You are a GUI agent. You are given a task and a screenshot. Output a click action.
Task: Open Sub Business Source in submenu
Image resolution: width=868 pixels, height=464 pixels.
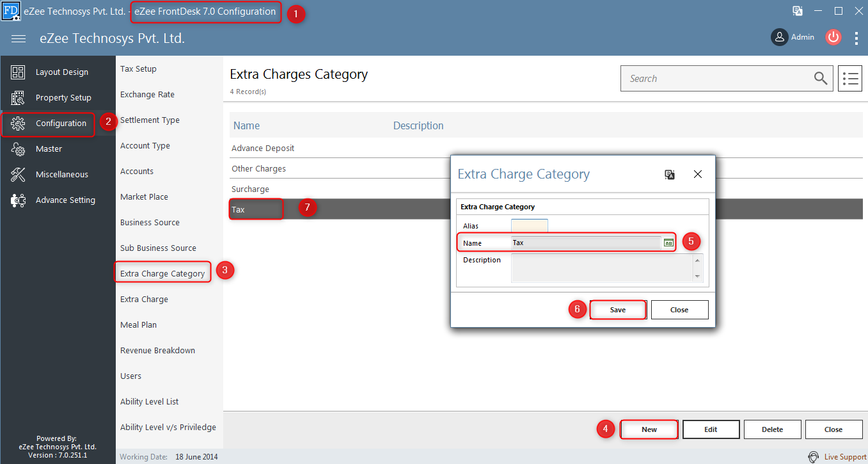click(x=158, y=248)
